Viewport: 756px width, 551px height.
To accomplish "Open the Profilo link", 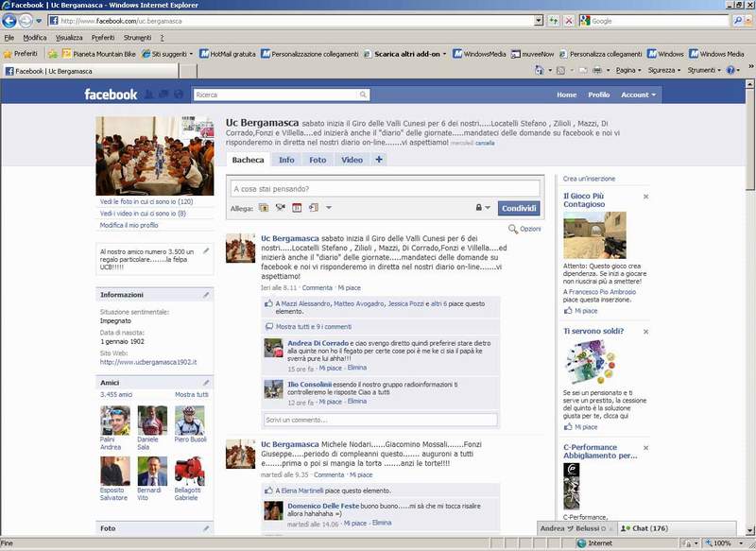I will click(x=599, y=95).
